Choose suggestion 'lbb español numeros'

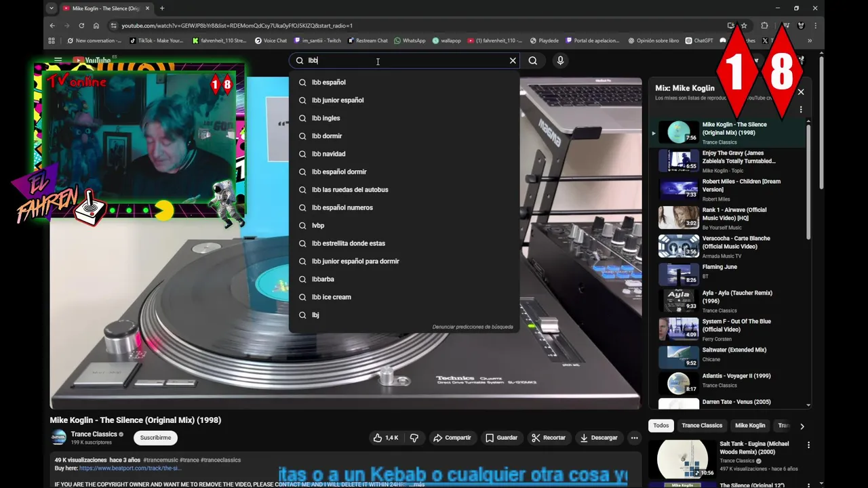click(x=404, y=207)
